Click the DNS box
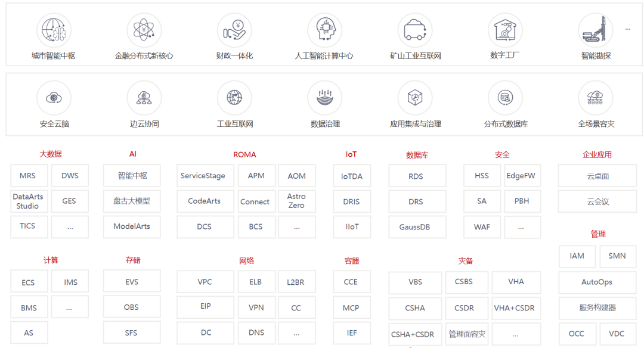The width and height of the screenshot is (644, 348). click(256, 333)
